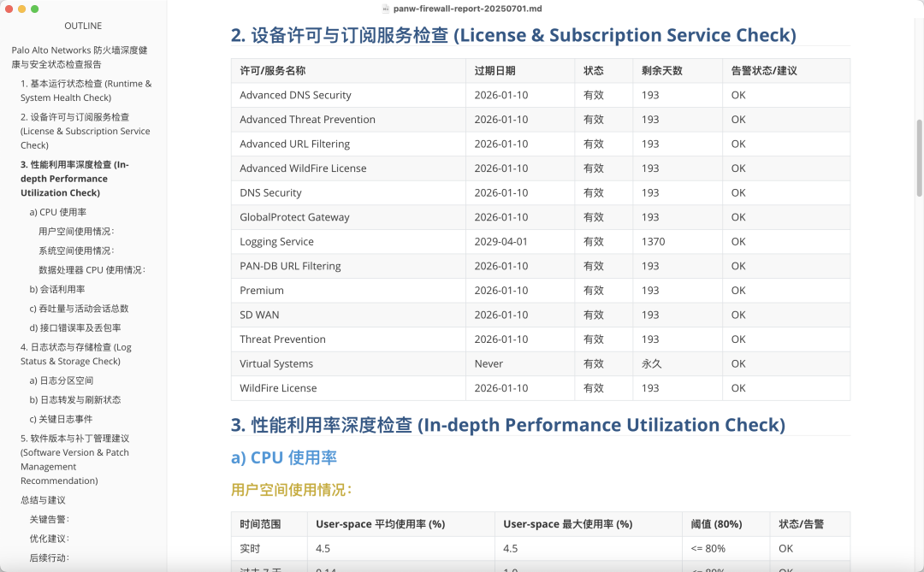Screen dimensions: 924x572
Task: Select outline entry '用户空间使用情况:'
Action: click(x=77, y=232)
